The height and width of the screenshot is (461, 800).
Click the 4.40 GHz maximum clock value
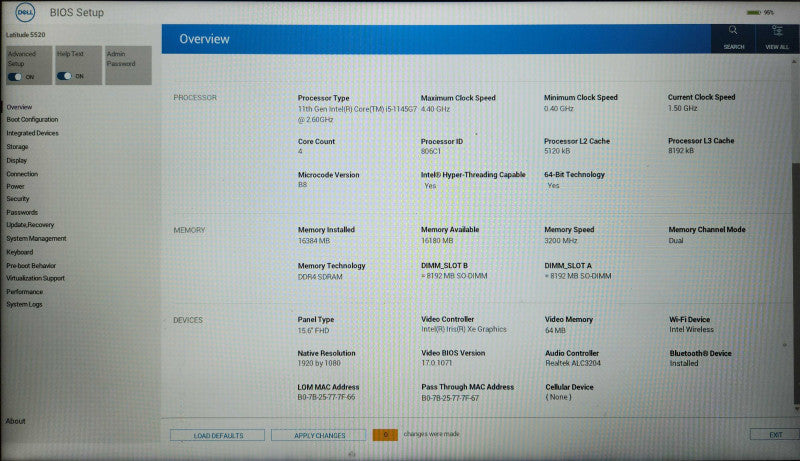pyautogui.click(x=435, y=109)
